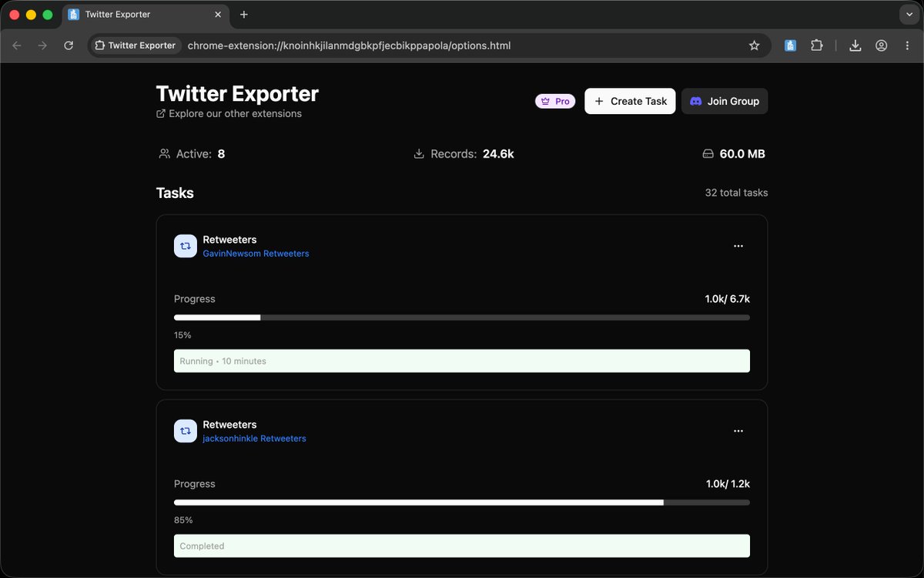
Task: Click the Running 10 minutes status field
Action: tap(462, 361)
